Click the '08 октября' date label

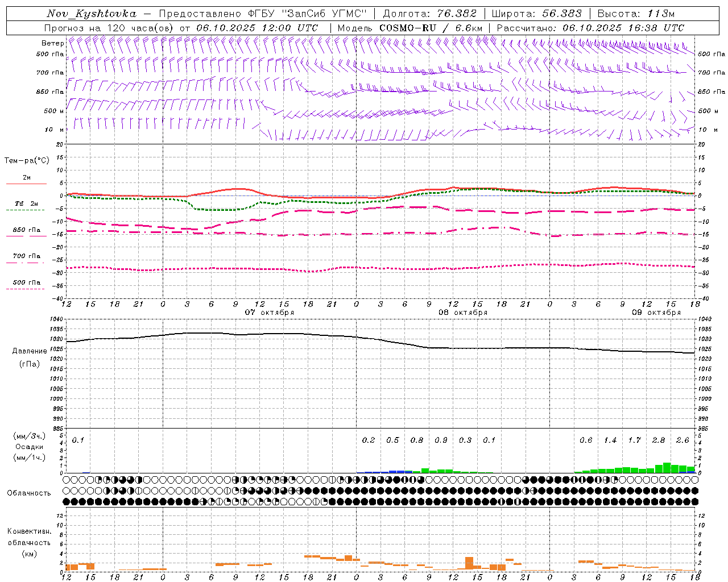[463, 313]
